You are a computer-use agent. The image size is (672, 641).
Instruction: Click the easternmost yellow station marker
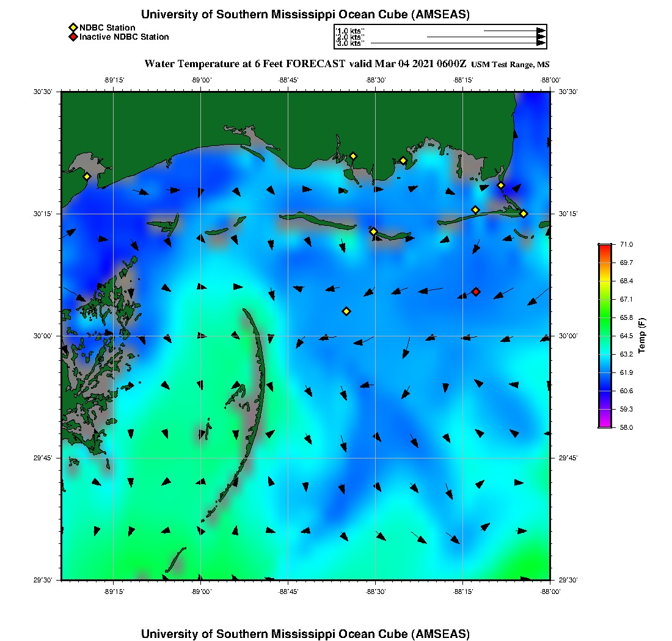pyautogui.click(x=524, y=213)
